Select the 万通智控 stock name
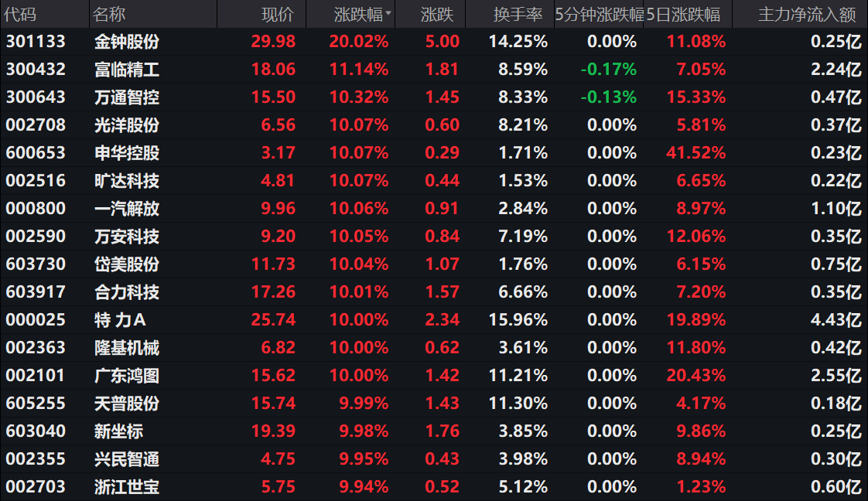This screenshot has width=868, height=501. (x=127, y=97)
